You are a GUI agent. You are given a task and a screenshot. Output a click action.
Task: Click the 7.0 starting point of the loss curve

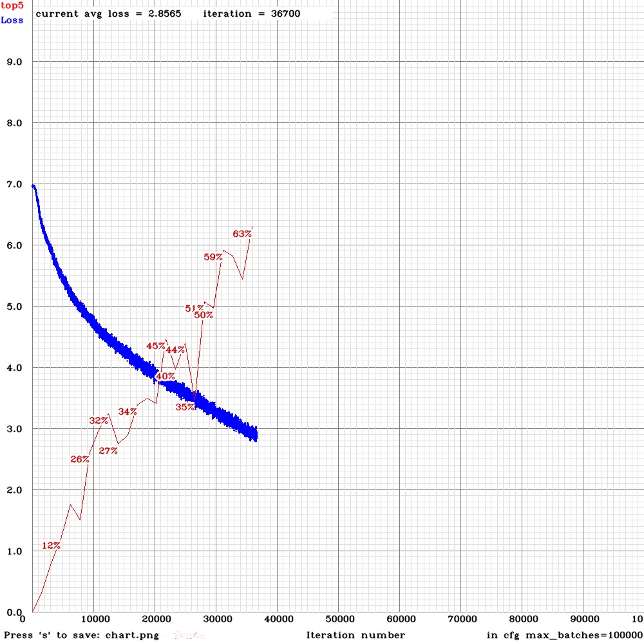[x=32, y=186]
